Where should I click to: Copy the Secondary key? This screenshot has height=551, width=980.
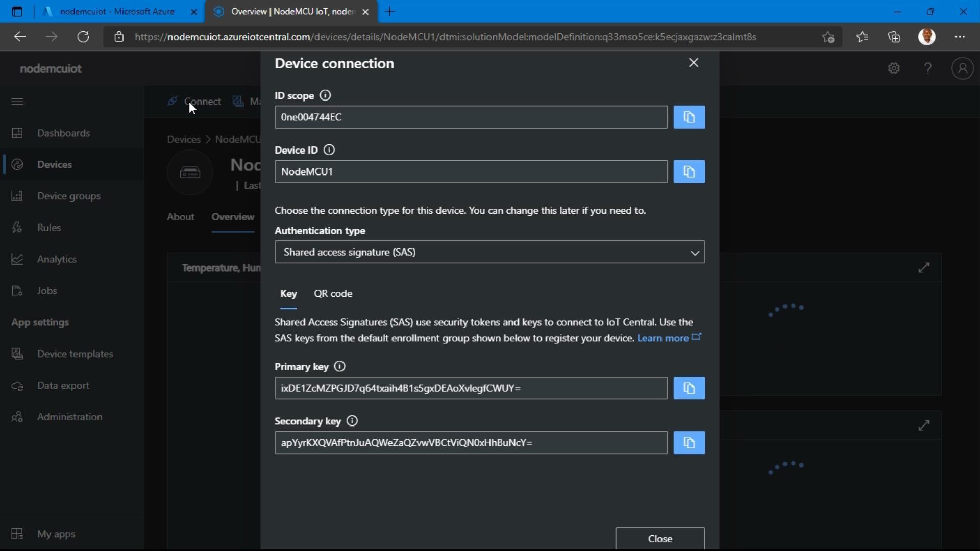pyautogui.click(x=689, y=443)
